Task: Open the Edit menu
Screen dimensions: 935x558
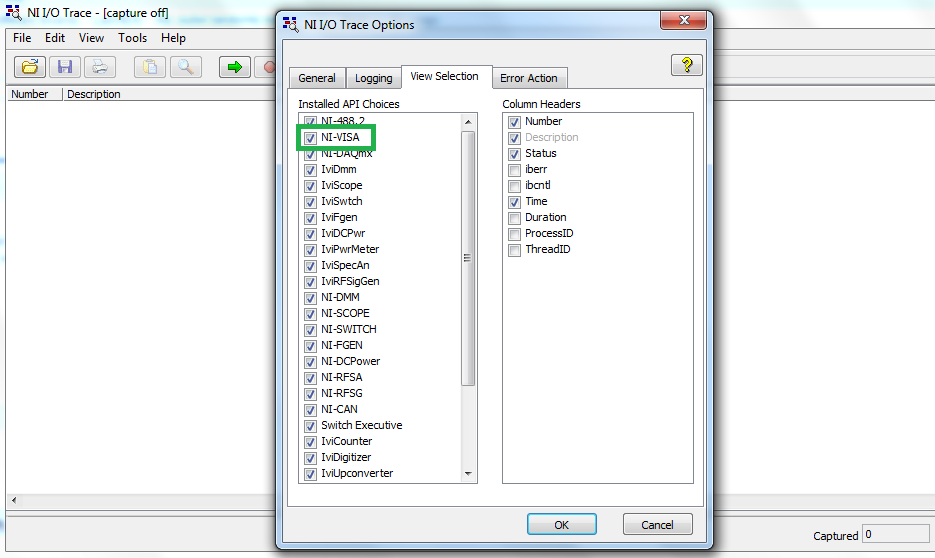Action: 55,38
